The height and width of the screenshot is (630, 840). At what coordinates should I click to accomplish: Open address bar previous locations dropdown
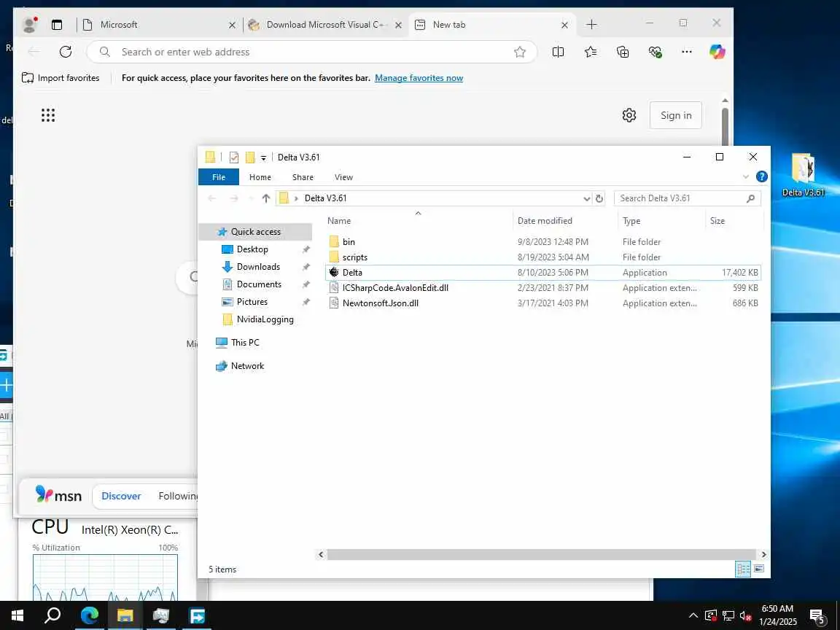point(586,198)
